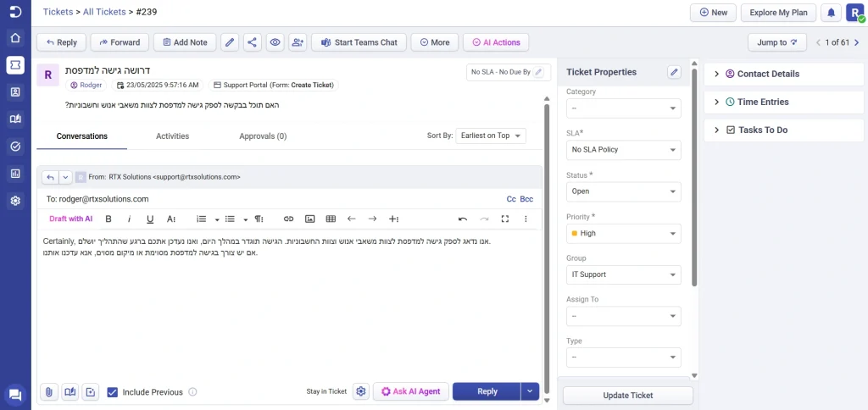This screenshot has height=410, width=868.
Task: Expand the Contact Details section
Action: [782, 74]
